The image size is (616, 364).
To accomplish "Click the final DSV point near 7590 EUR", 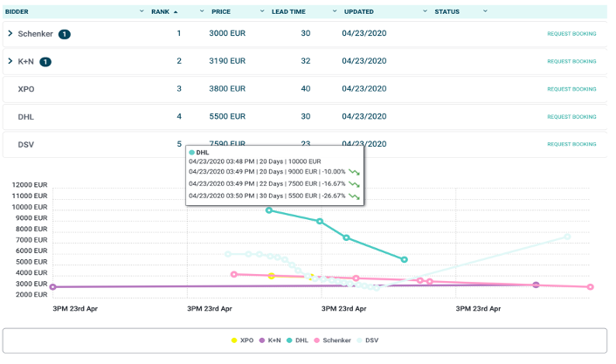I will point(567,237).
